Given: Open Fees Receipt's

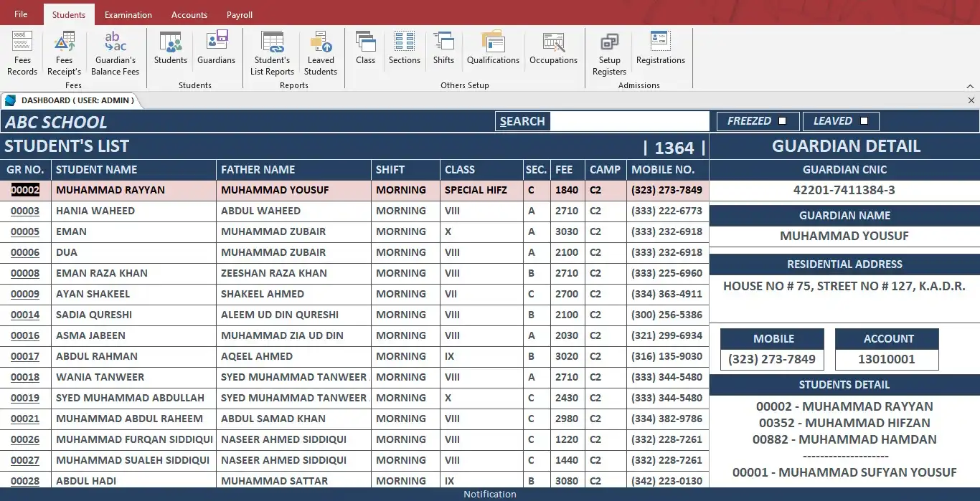Looking at the screenshot, I should (x=64, y=50).
